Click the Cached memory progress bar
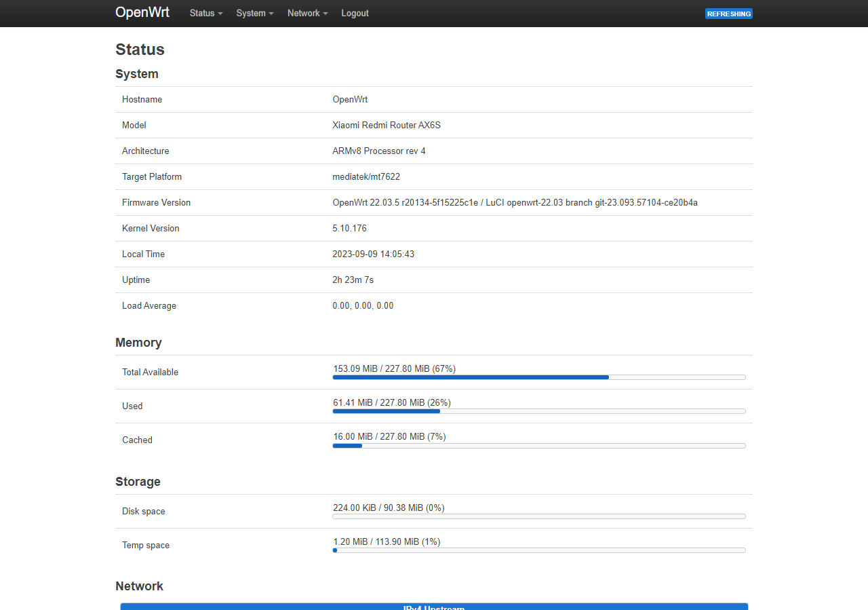This screenshot has height=610, width=868. click(x=538, y=446)
